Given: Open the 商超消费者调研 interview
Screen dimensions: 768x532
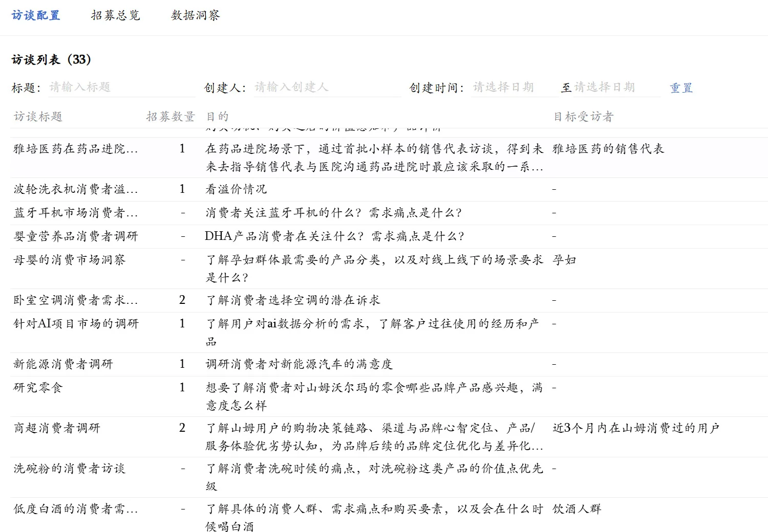Looking at the screenshot, I should pyautogui.click(x=57, y=428).
